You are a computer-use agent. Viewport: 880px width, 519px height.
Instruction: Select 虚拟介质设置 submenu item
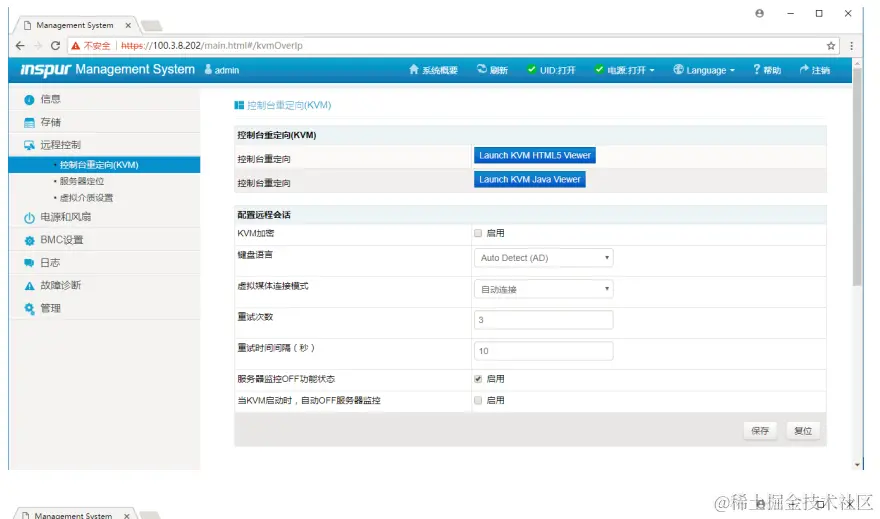(x=86, y=198)
